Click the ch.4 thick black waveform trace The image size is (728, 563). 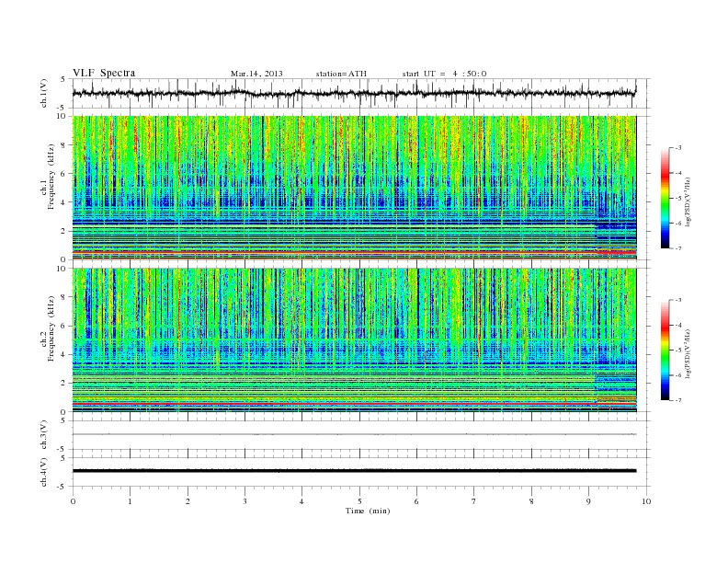pos(354,471)
